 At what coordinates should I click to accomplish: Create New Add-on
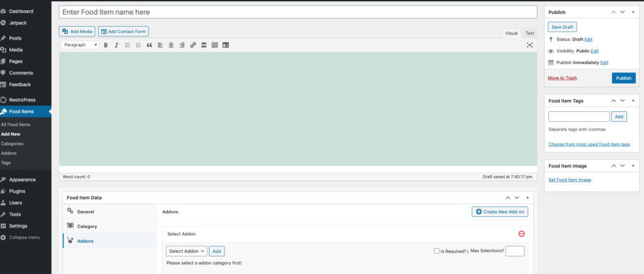500,212
